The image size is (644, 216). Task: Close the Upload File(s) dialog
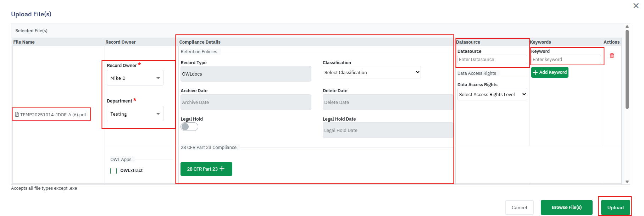point(636,6)
